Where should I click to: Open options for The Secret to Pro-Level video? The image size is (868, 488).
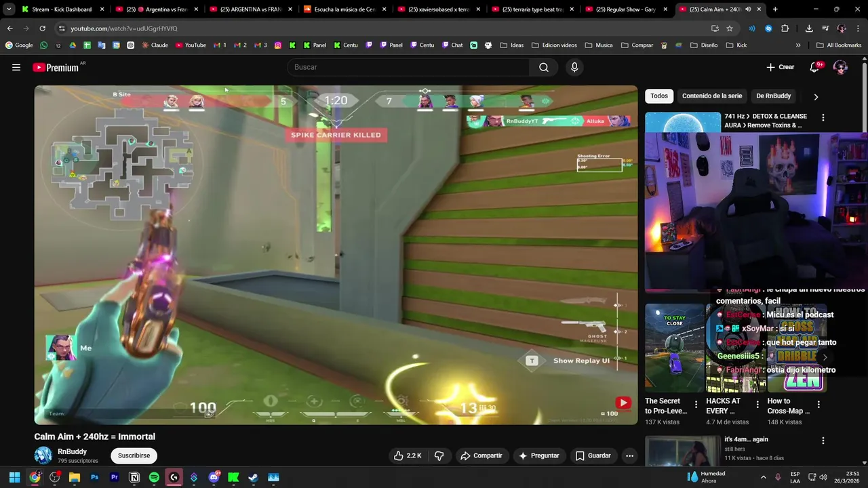pos(696,405)
